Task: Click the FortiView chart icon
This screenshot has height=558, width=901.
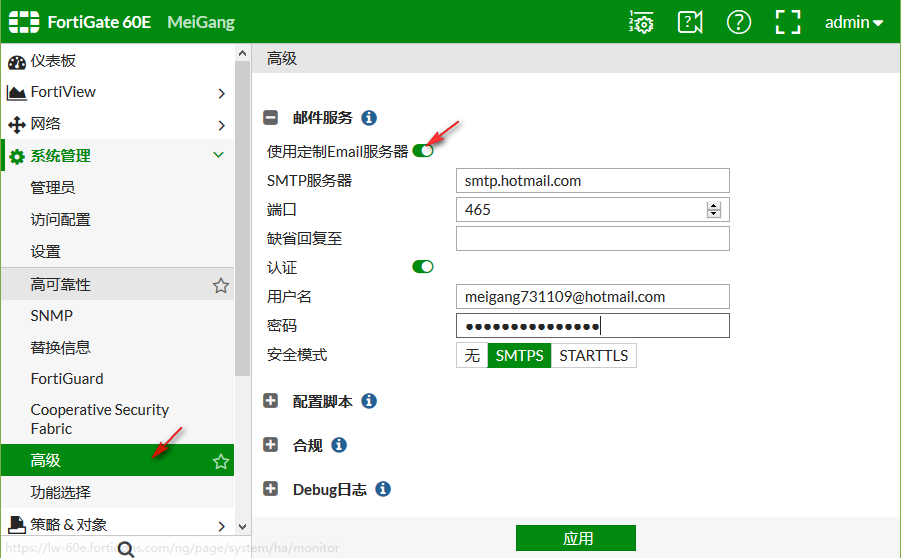Action: coord(17,93)
